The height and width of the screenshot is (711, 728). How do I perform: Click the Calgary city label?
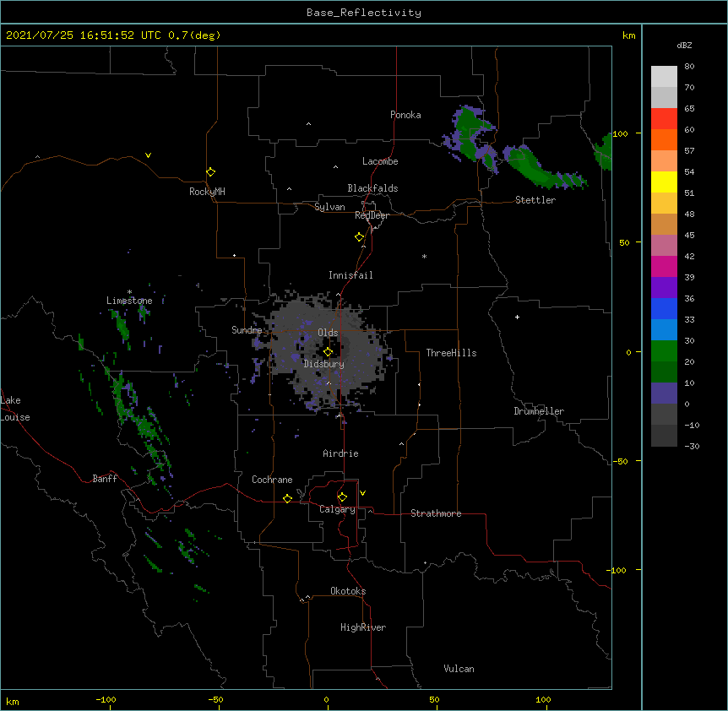[337, 509]
